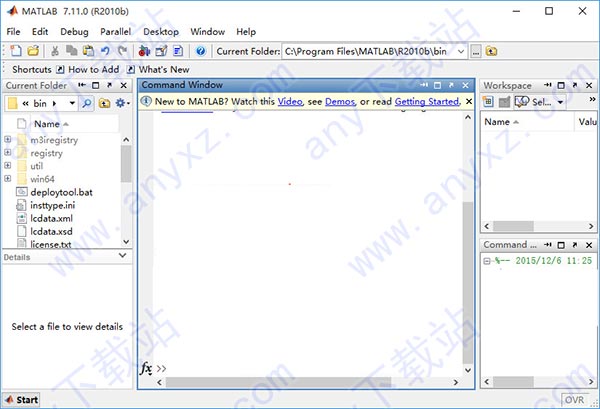
Task: Go up one folder toolbar icon
Action: pyautogui.click(x=491, y=51)
